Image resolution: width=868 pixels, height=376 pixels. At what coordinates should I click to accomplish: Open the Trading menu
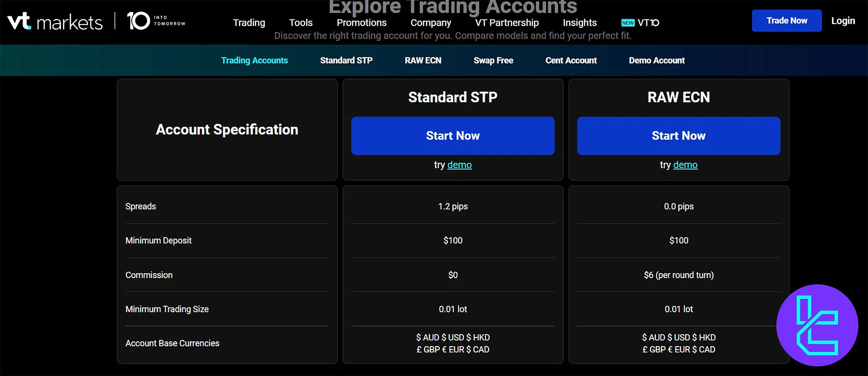pyautogui.click(x=249, y=23)
